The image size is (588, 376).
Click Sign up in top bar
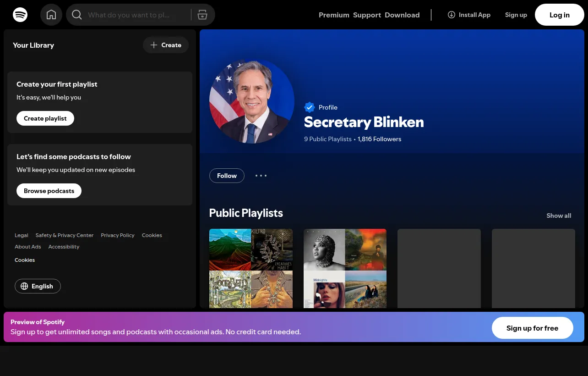(516, 15)
